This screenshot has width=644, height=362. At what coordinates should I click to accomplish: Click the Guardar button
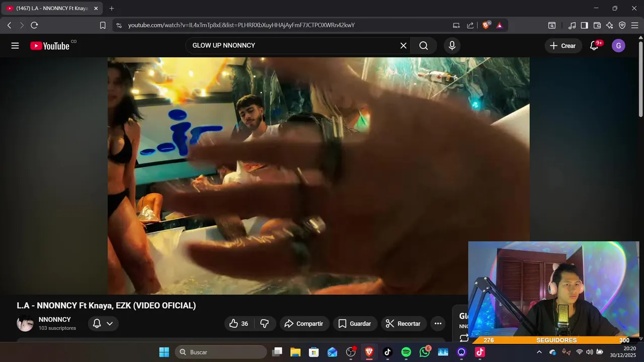coord(355,324)
